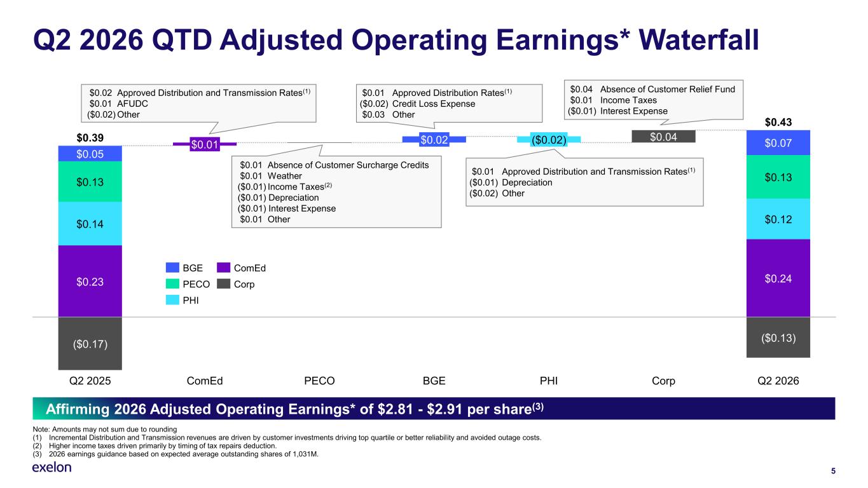Click the PECO axis label under the chart
This screenshot has height=488, width=868.
click(319, 381)
